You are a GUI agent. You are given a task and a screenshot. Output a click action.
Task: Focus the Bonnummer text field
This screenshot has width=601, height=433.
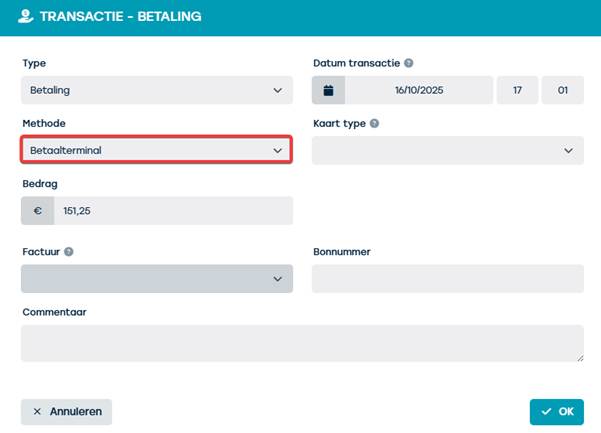coord(447,279)
